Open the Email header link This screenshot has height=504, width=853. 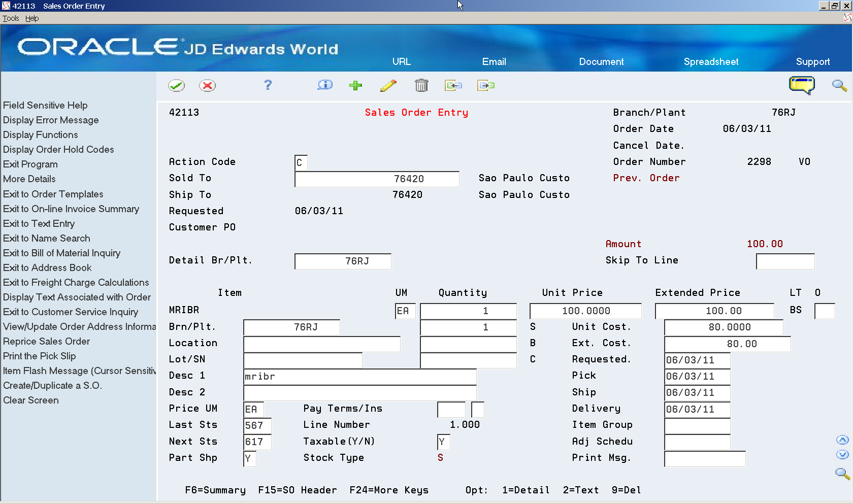point(494,61)
